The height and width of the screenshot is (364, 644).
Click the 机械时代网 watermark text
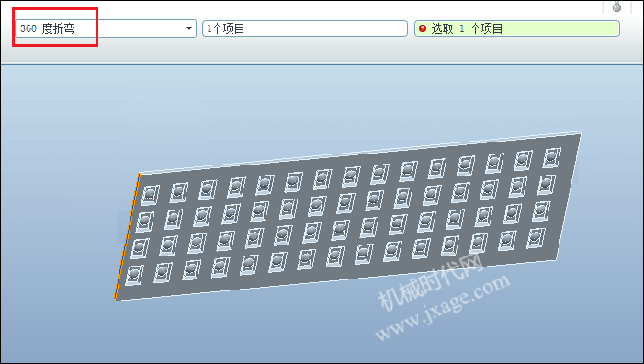(x=430, y=283)
